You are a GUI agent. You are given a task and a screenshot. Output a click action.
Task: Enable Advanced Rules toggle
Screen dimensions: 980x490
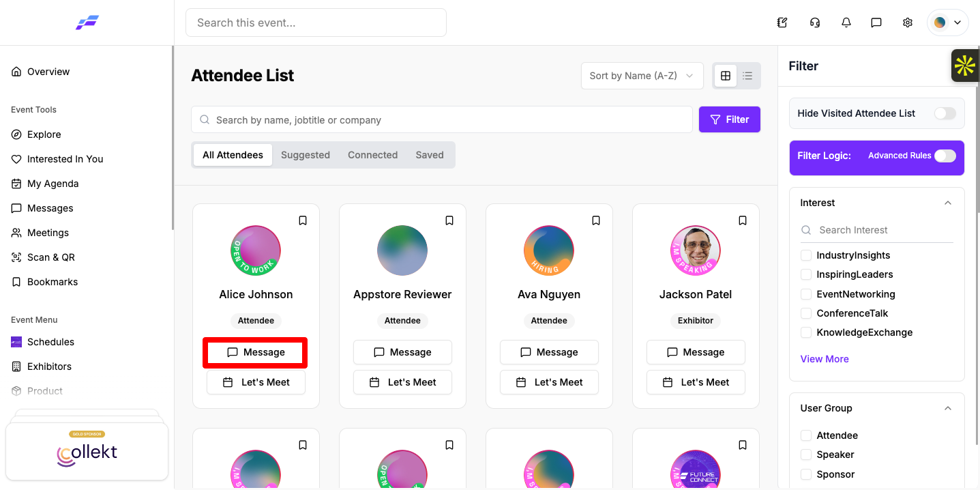tap(945, 156)
